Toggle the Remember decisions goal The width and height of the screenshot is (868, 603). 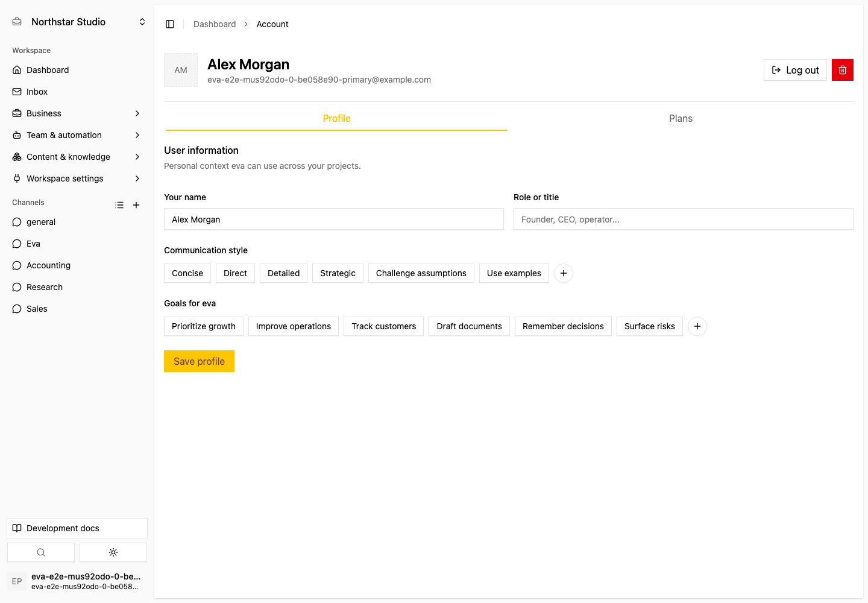(x=563, y=326)
